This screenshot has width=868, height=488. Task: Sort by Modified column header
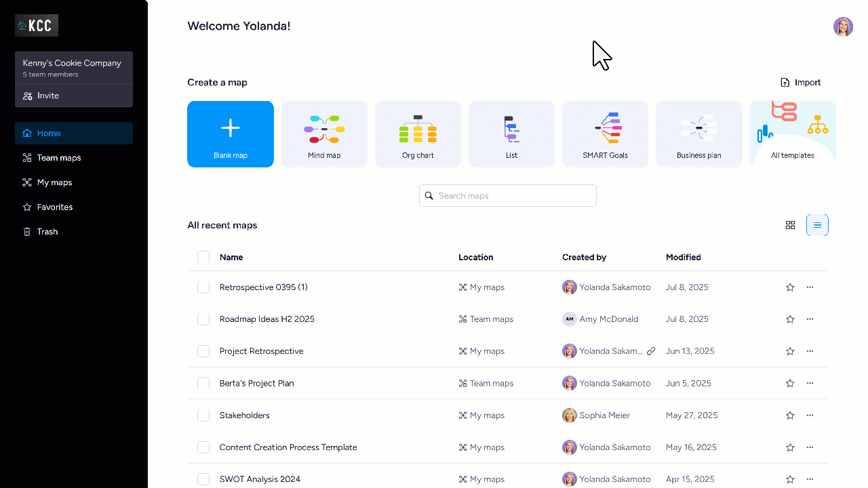pos(684,258)
